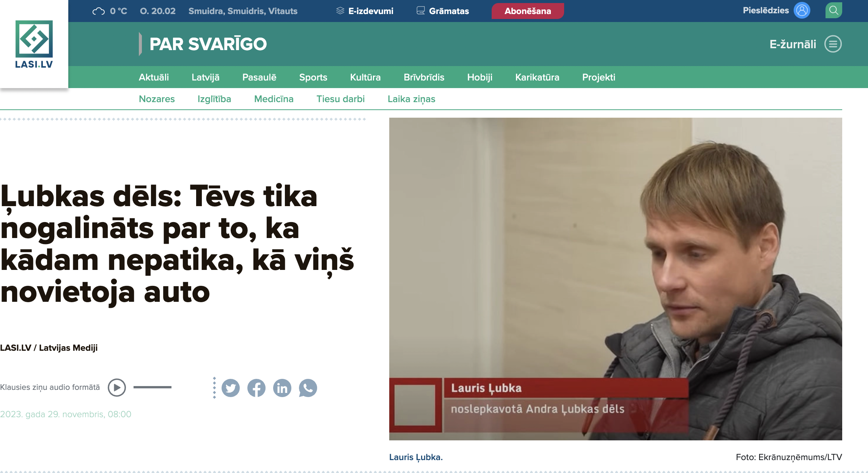Select the Kultūra menu item
This screenshot has width=868, height=473.
[365, 77]
